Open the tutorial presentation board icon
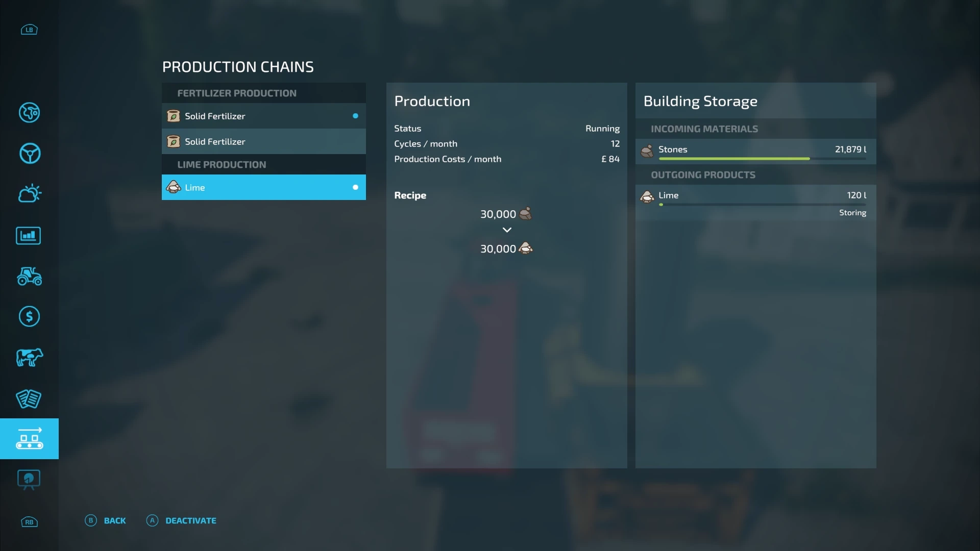980x551 pixels. (29, 480)
